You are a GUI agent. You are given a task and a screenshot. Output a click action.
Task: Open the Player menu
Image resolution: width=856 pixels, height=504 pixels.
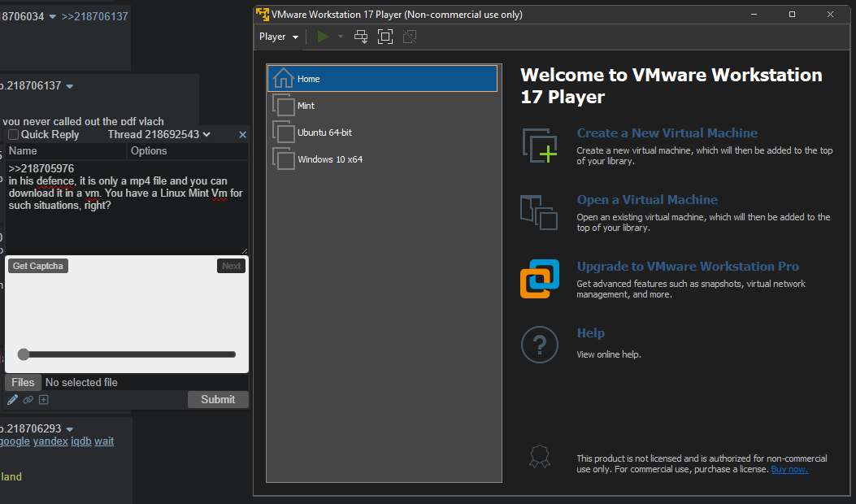click(x=279, y=37)
